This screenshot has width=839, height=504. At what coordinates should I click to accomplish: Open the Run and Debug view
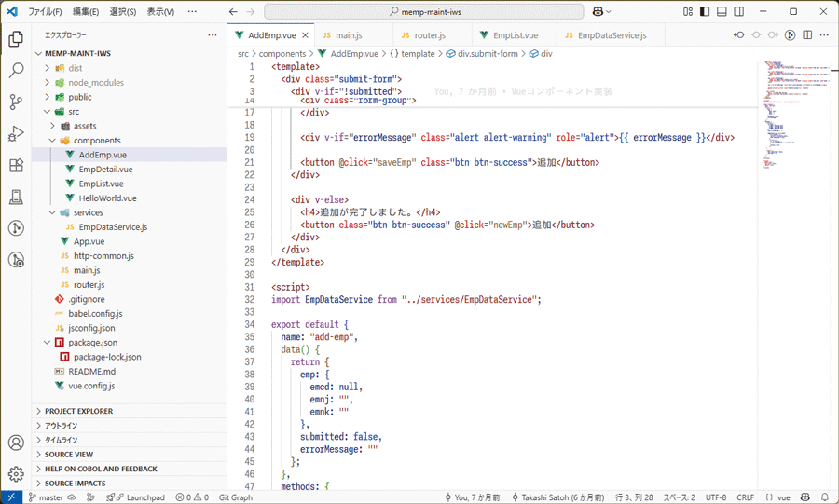click(x=16, y=133)
